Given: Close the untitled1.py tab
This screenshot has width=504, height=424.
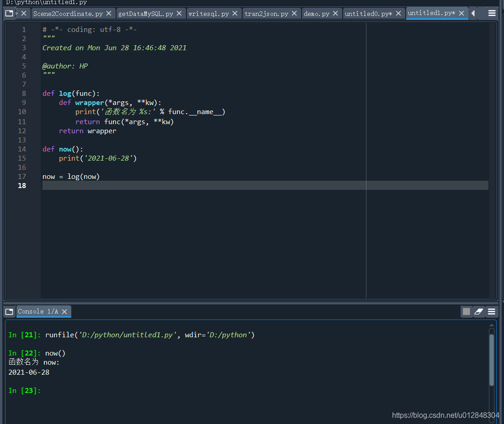Looking at the screenshot, I should click(461, 13).
